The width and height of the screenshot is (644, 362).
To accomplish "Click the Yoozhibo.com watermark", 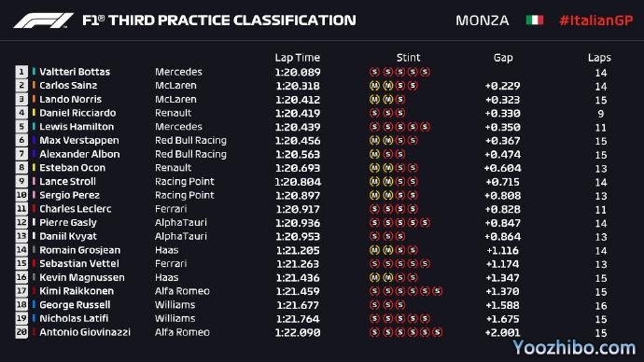I will coord(574,348).
